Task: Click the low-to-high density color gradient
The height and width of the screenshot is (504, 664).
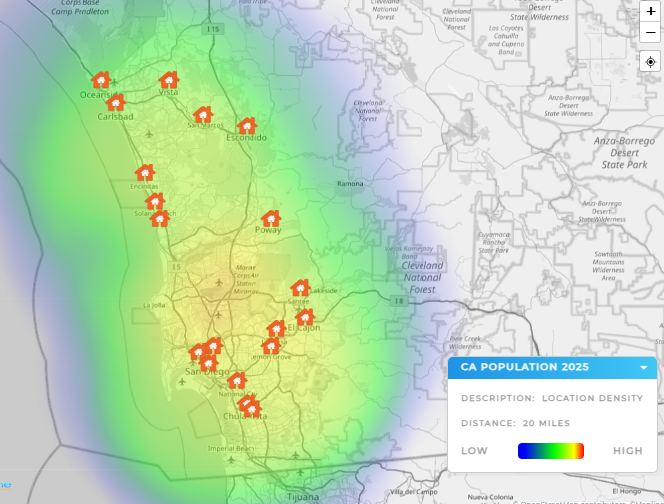Action: click(551, 451)
